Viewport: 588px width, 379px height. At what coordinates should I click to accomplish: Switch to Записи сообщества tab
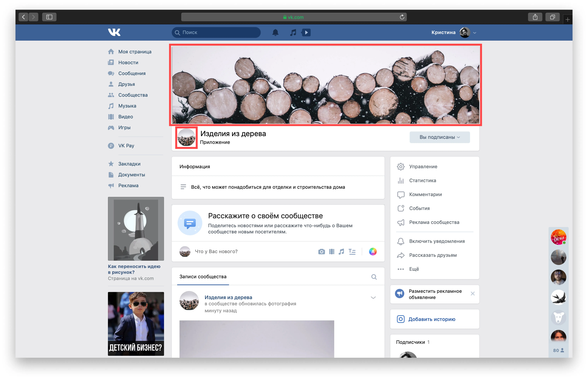203,277
